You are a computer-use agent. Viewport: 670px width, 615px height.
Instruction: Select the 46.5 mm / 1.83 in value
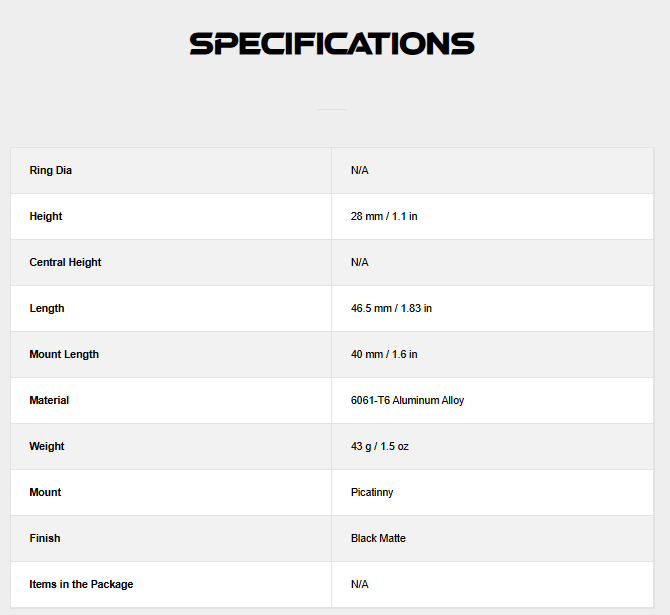point(391,309)
